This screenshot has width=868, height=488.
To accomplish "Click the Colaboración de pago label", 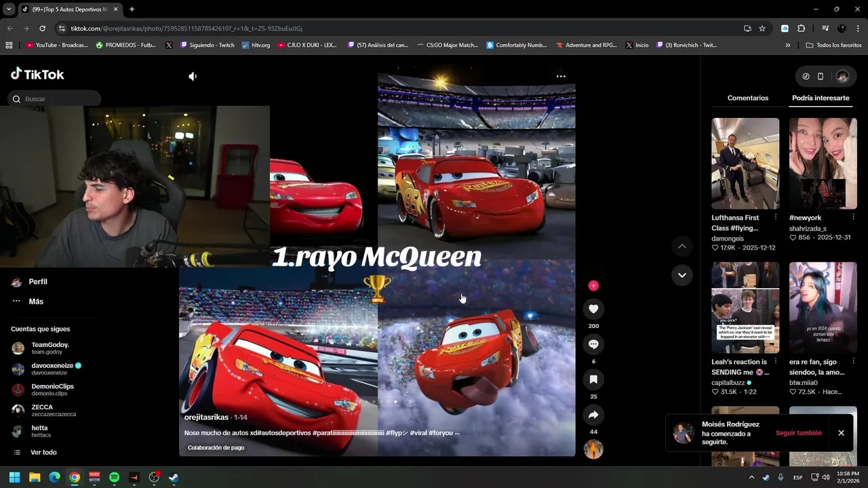I will tap(216, 448).
